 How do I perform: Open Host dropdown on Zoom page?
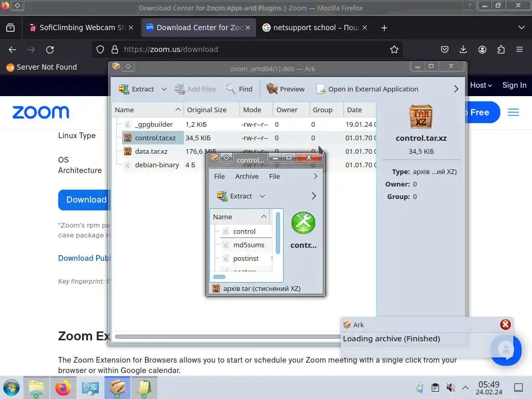481,85
